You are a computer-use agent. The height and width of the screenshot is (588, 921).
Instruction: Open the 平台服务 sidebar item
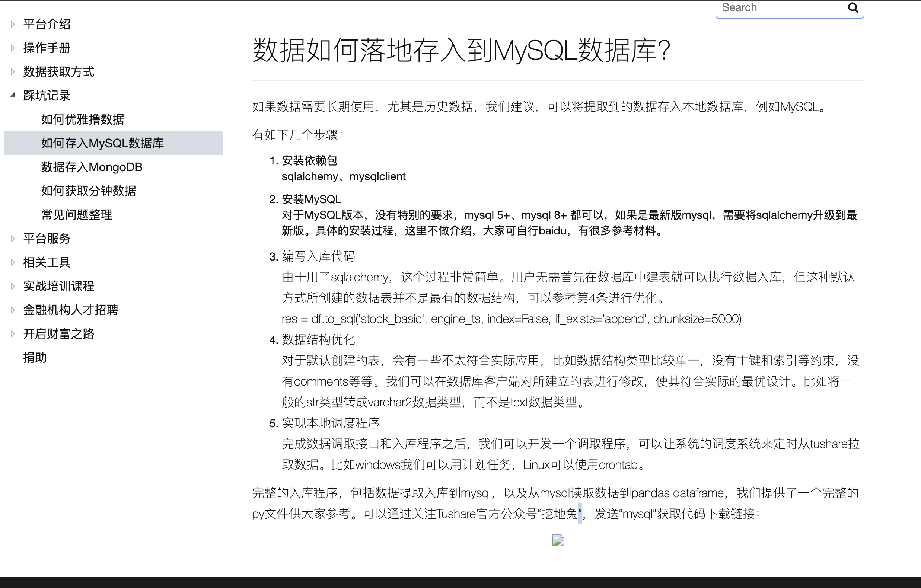[x=47, y=239]
